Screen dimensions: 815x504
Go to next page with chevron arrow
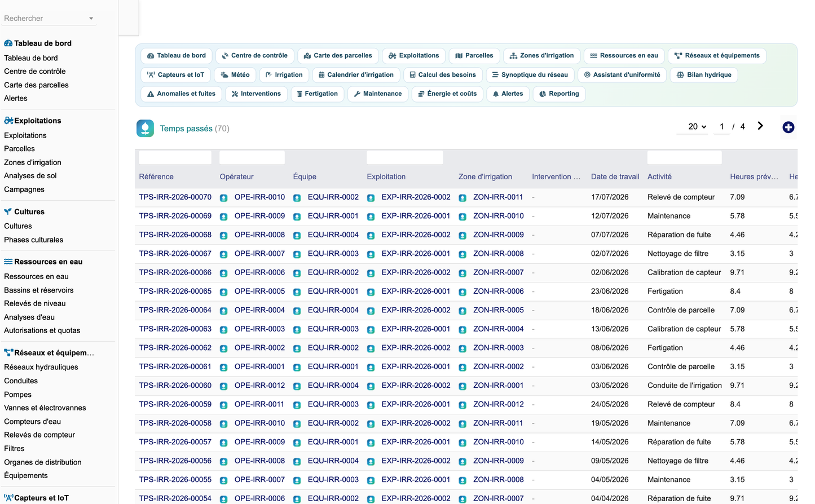tap(760, 126)
